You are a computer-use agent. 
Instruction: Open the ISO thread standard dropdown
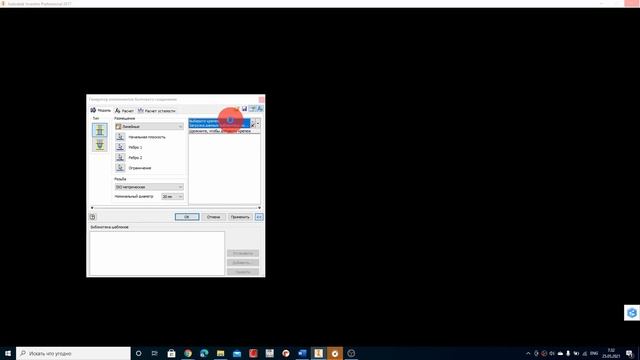pyautogui.click(x=149, y=187)
